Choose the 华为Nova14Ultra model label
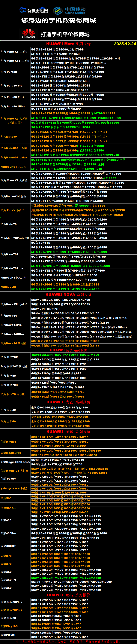The height and width of the screenshot is (644, 137). click(12, 334)
